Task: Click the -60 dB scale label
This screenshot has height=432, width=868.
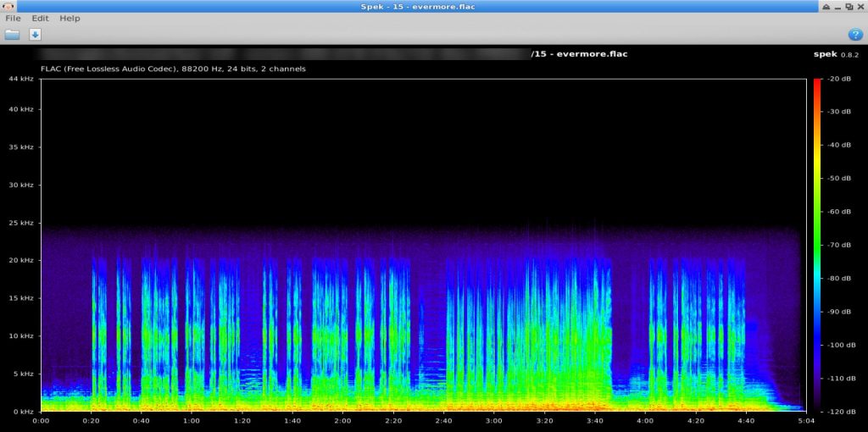Action: (838, 212)
